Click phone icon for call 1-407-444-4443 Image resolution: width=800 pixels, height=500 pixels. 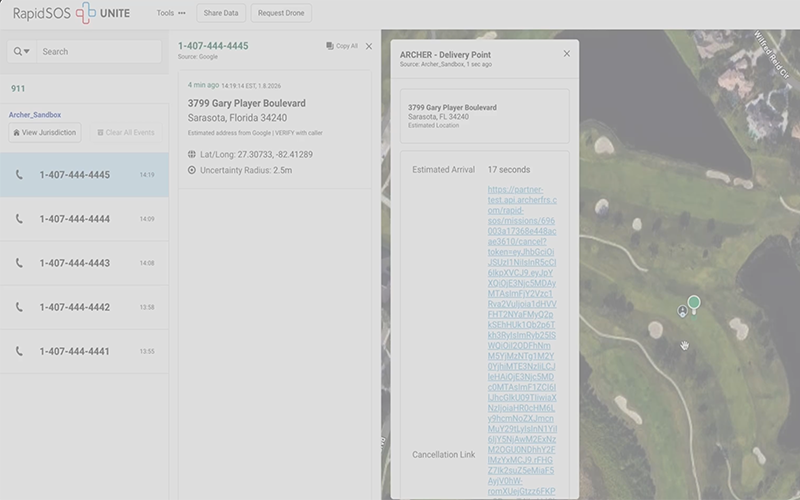tap(19, 263)
